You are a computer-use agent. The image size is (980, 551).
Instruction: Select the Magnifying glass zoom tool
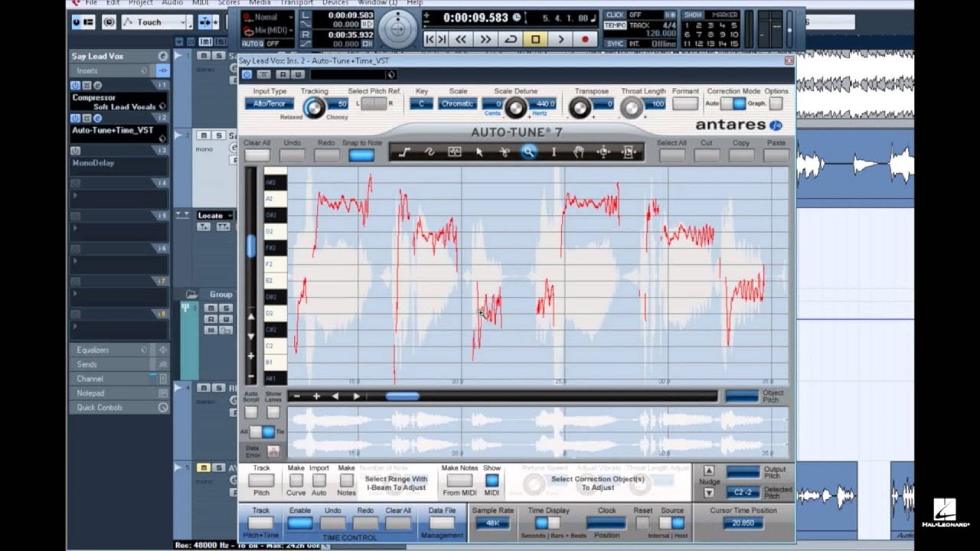[529, 152]
